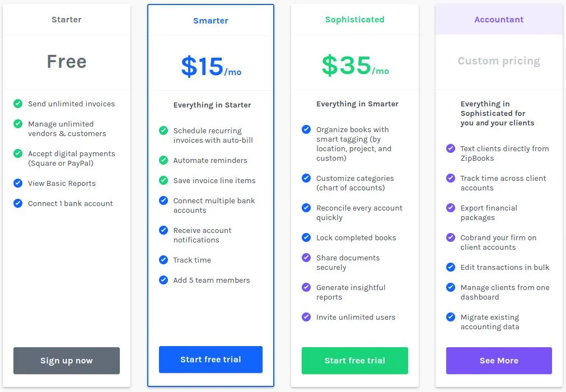Viewport: 566px width, 392px height.
Task: Select the Starter plan header
Action: point(67,20)
